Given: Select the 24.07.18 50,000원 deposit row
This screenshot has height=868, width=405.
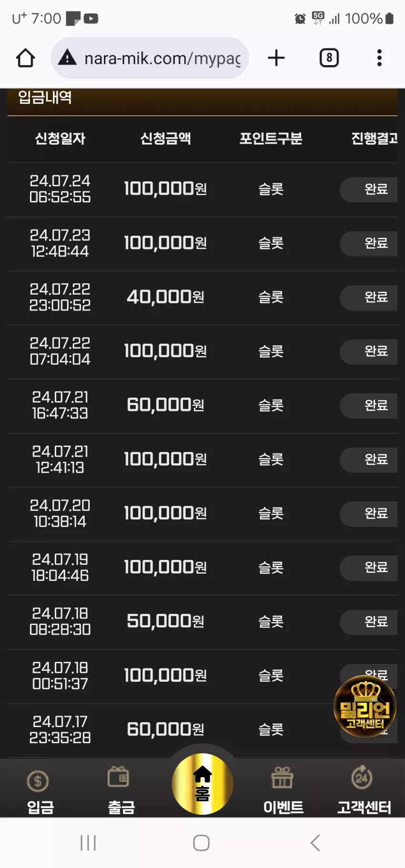Looking at the screenshot, I should (202, 622).
